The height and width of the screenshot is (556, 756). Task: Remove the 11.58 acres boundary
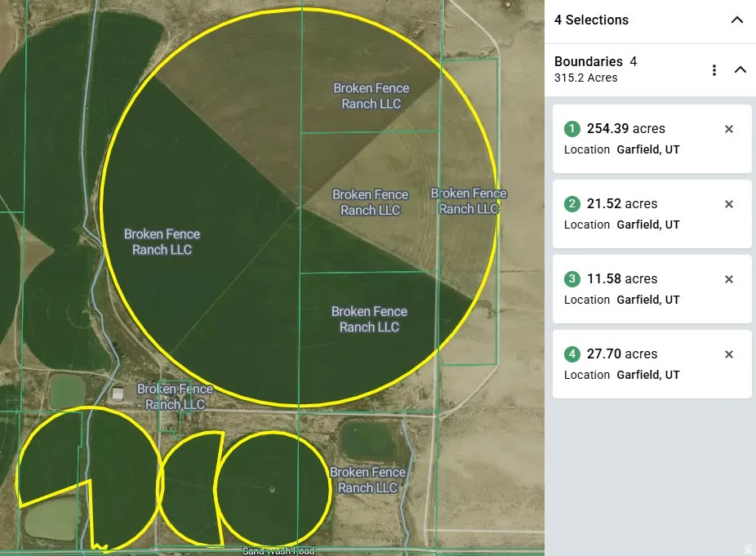tap(729, 279)
